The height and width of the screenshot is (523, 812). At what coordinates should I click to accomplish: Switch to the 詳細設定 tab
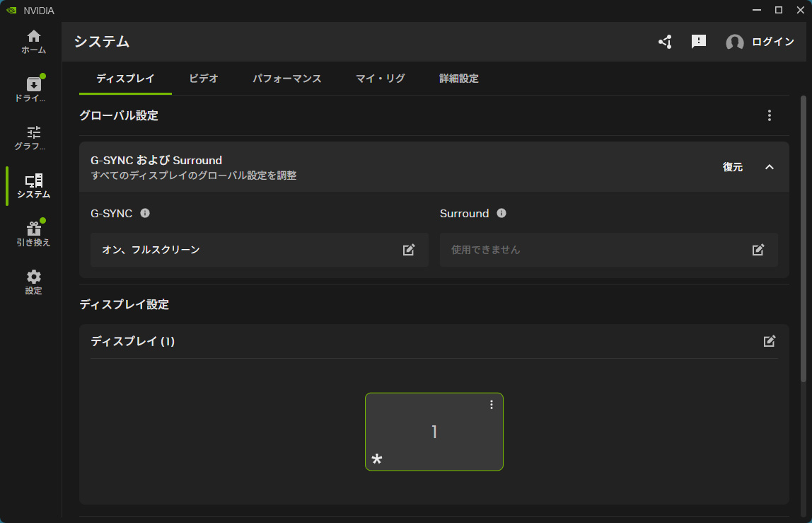pos(459,79)
